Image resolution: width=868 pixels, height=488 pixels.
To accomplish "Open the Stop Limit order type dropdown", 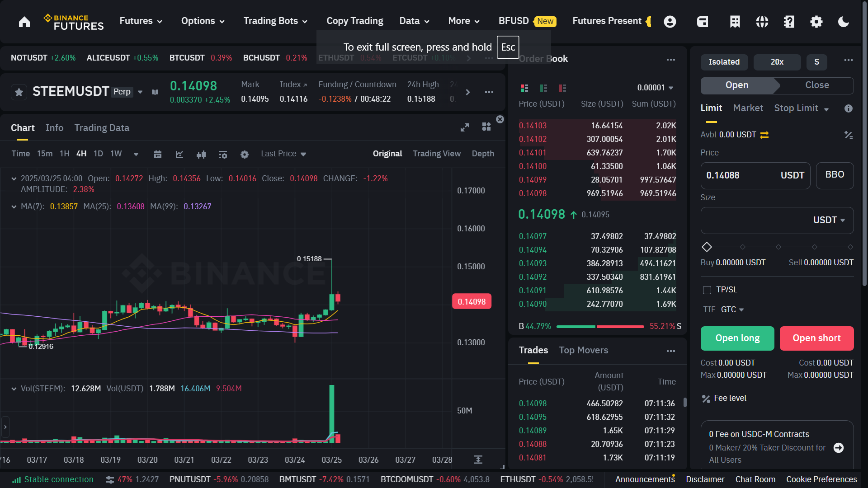I will tap(801, 108).
